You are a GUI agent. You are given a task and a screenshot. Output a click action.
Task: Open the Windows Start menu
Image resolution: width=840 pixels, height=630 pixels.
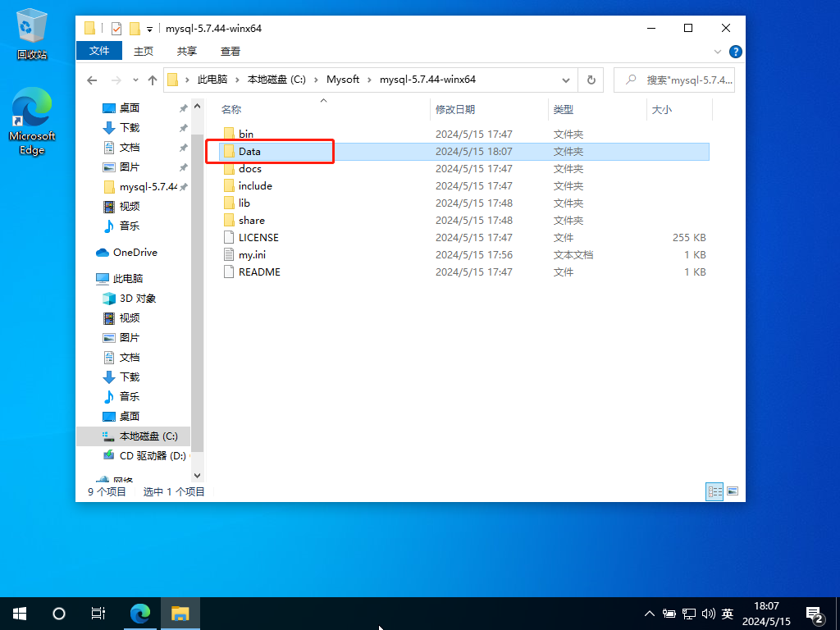pos(20,613)
